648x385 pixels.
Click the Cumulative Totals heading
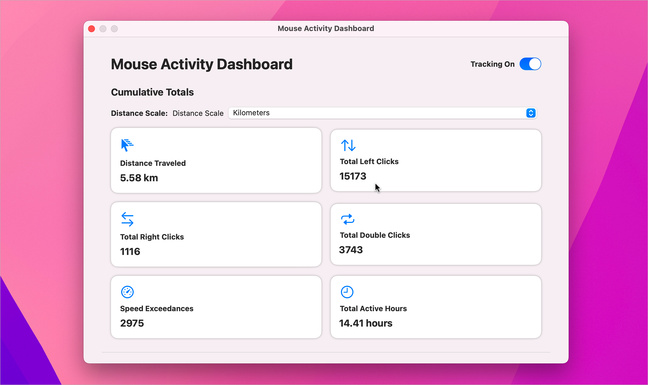[x=152, y=92]
